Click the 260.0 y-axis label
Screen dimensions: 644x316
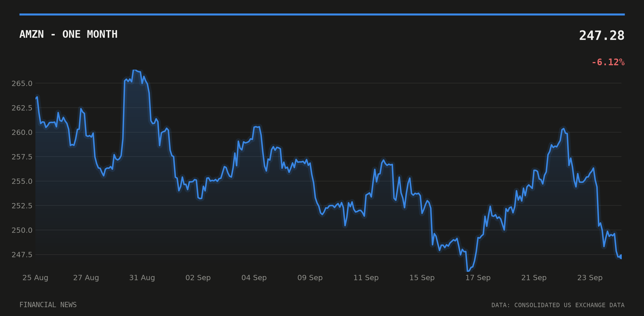(22, 132)
